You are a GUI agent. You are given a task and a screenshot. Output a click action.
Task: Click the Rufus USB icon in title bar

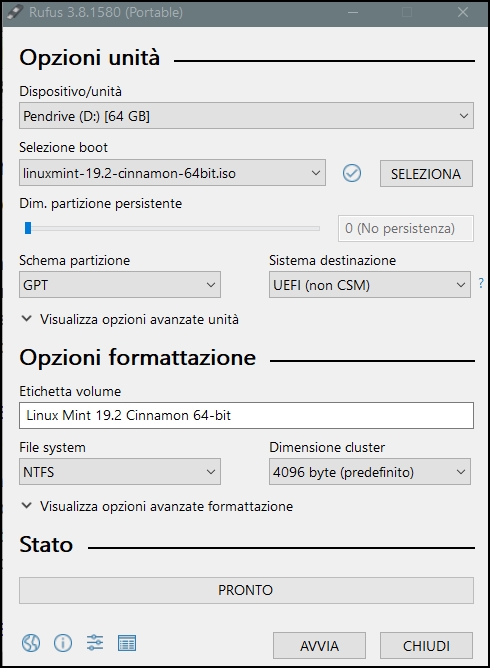14,12
